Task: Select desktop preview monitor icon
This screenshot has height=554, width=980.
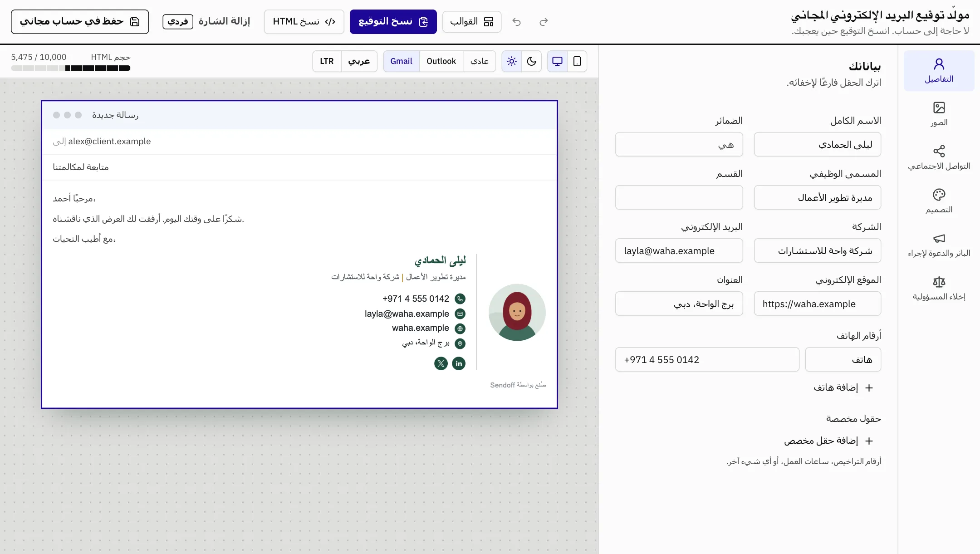Action: coord(557,61)
